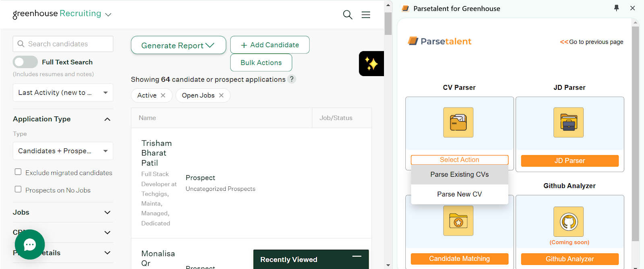644x269 pixels.
Task: Toggle Full Text Search switch
Action: 25,62
